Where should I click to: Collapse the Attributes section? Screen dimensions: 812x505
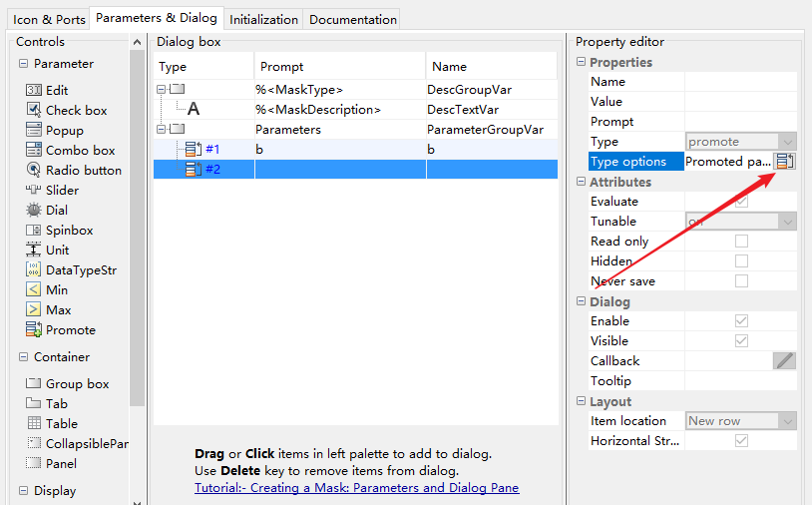tap(581, 182)
